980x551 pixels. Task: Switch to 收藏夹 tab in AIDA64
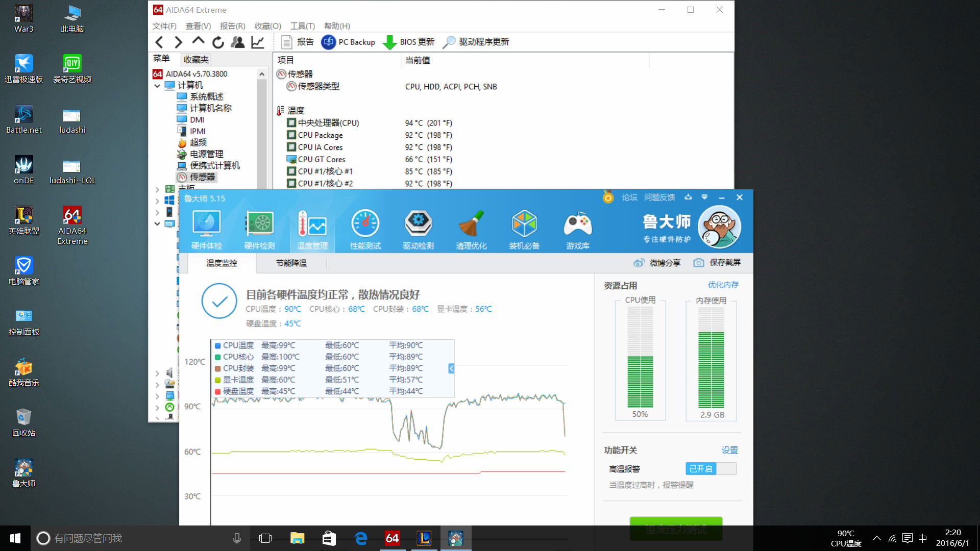click(x=196, y=60)
